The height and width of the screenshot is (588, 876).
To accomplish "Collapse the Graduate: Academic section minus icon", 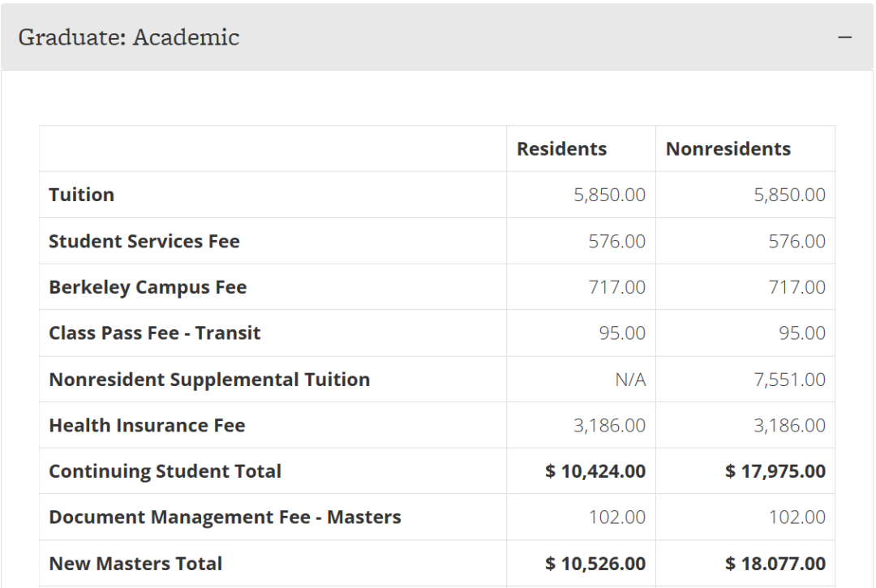I will click(845, 37).
